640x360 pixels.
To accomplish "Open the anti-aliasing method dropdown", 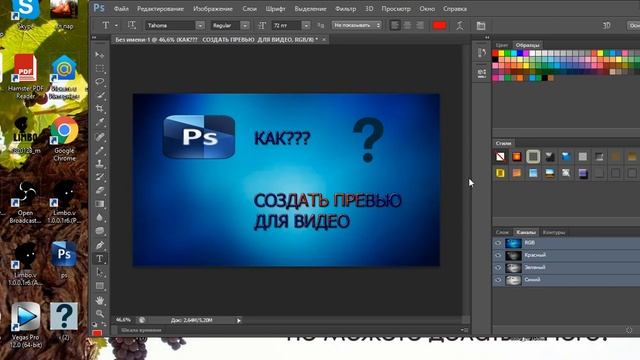I will click(x=357, y=25).
